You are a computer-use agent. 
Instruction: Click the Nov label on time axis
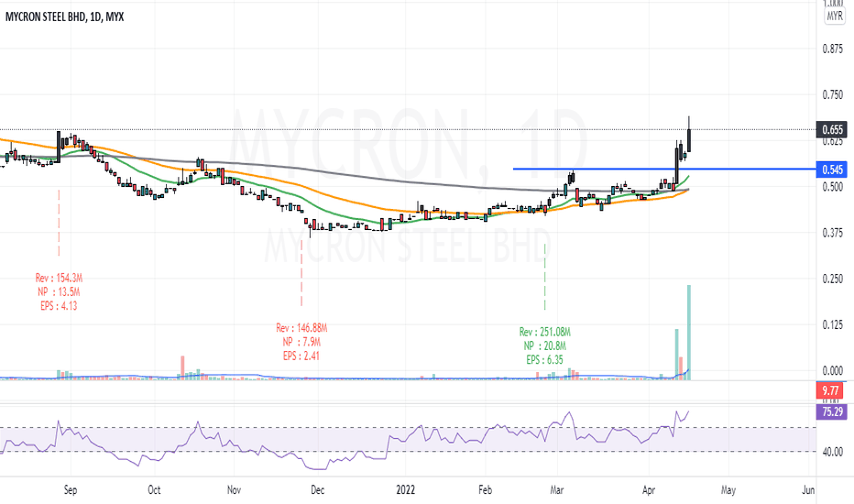234,490
